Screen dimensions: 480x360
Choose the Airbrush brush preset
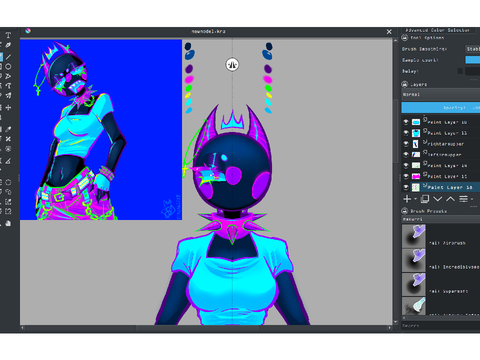click(x=441, y=236)
